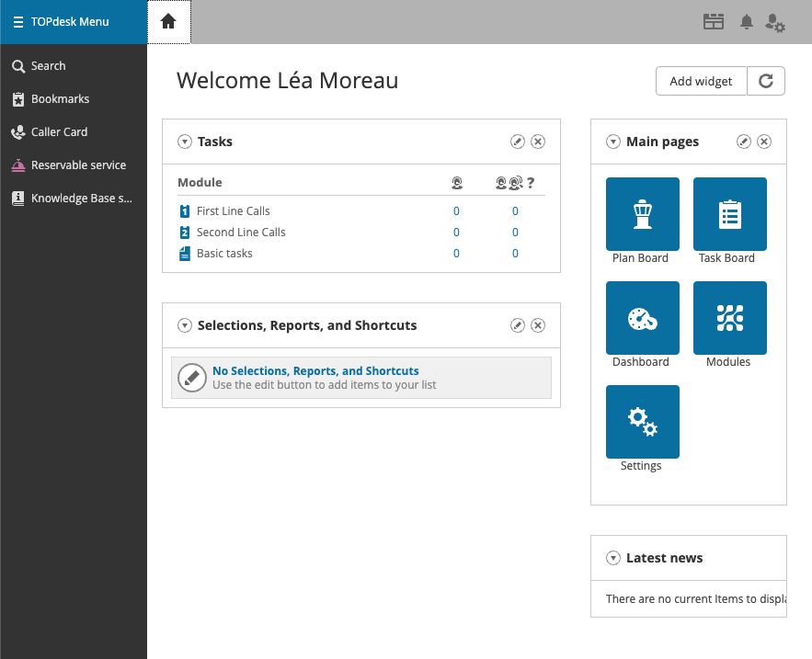Collapse the Tasks widget
Image resolution: width=812 pixels, height=659 pixels.
coord(185,142)
